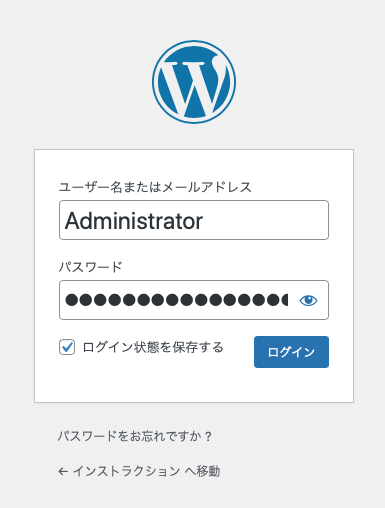
Task: Click the ログイン状態を保存する label text
Action: (x=153, y=347)
